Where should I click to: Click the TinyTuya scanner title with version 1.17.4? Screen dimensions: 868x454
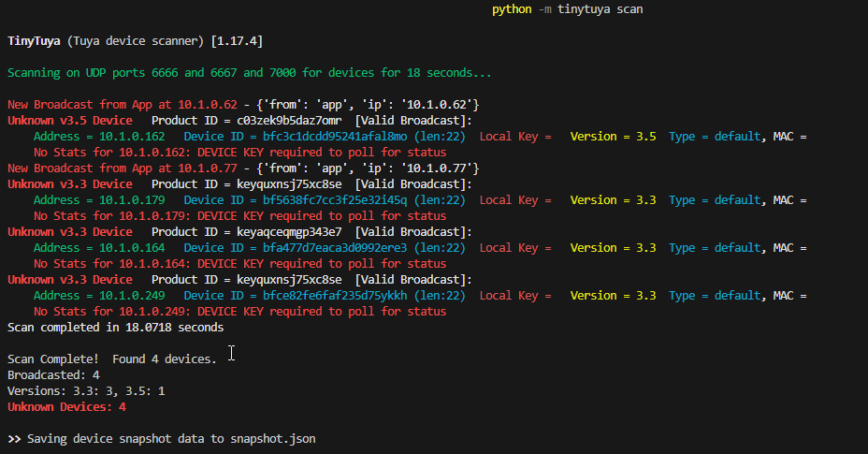click(x=135, y=41)
